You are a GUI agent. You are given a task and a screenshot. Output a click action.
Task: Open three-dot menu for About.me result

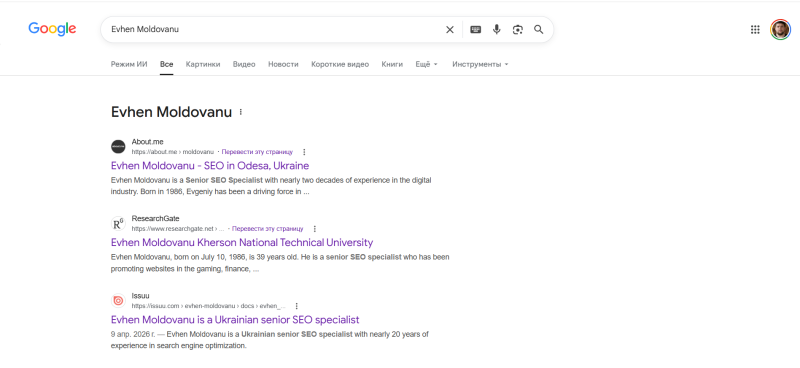[x=305, y=152]
